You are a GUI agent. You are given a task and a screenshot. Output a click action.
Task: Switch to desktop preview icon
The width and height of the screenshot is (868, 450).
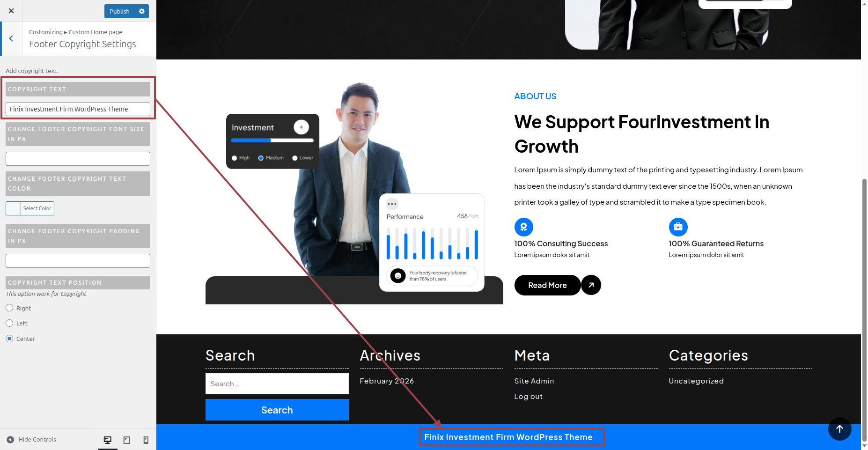tap(108, 440)
